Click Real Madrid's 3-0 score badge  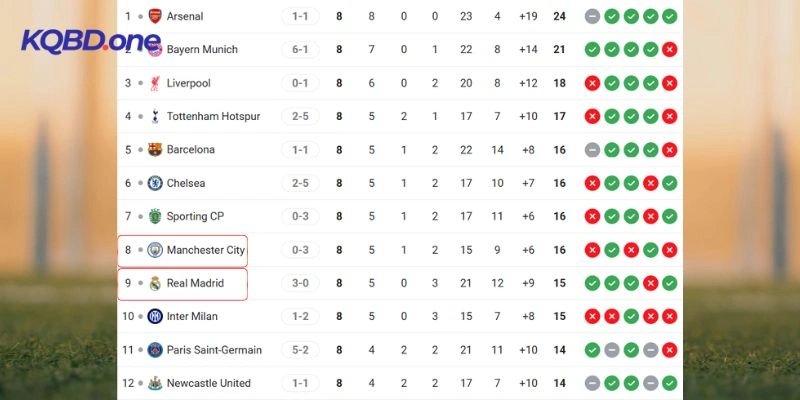click(300, 283)
